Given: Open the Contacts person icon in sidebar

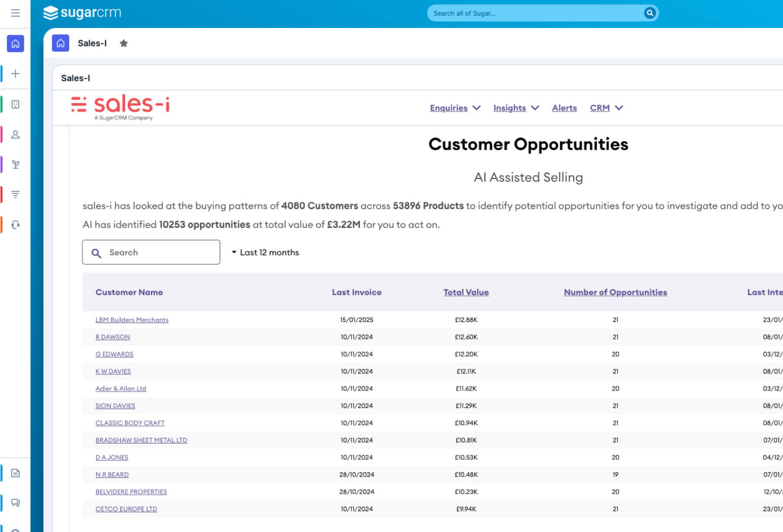Looking at the screenshot, I should [x=15, y=134].
